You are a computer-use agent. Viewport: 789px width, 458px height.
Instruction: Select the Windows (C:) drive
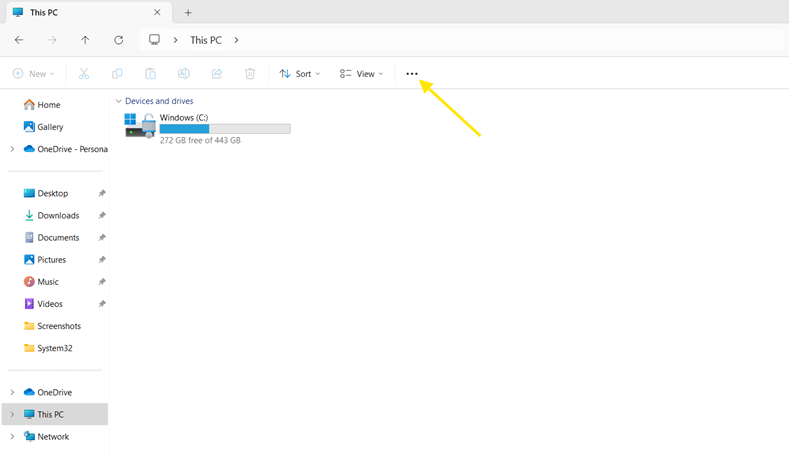coord(208,128)
